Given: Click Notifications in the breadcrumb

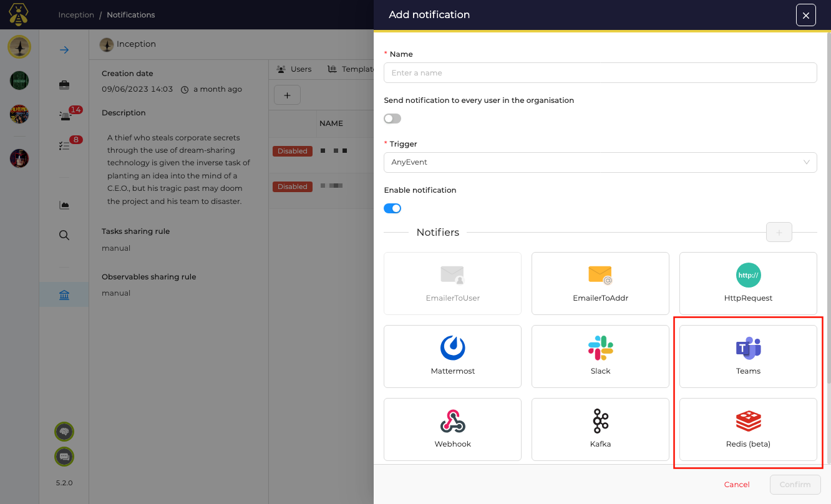Looking at the screenshot, I should click(x=130, y=15).
